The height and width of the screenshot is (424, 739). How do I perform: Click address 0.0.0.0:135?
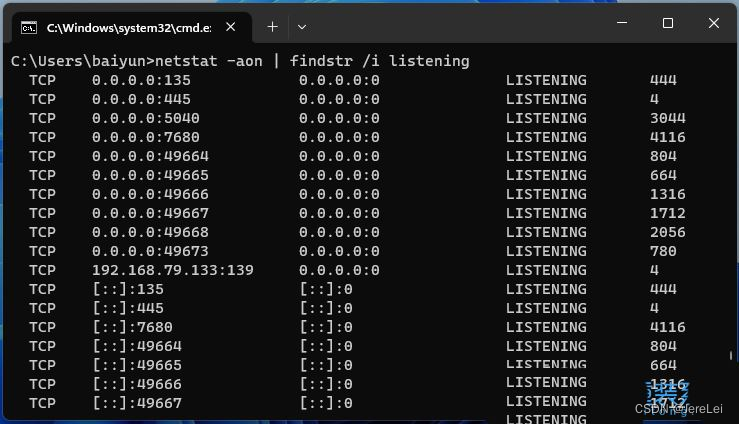141,80
